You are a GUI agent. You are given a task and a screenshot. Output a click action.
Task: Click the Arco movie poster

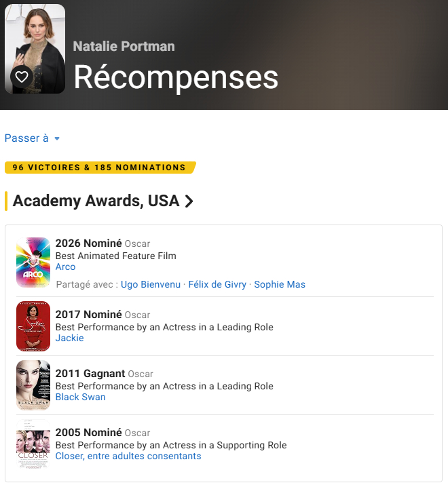coord(33,263)
